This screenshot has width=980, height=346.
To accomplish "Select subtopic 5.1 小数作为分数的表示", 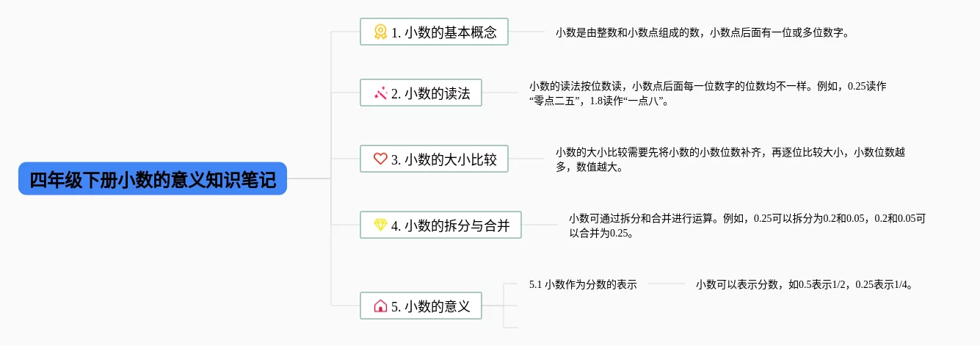I will [583, 284].
